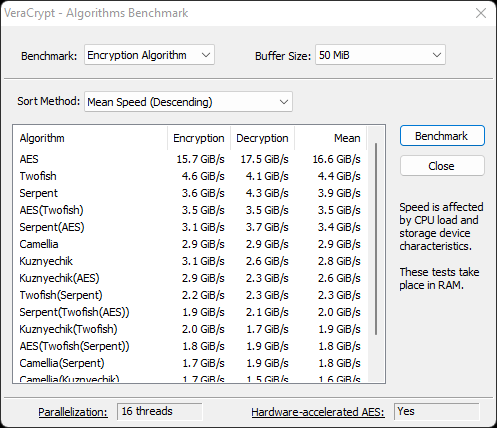Click the Hardware-accelerated AES label link

coord(318,412)
